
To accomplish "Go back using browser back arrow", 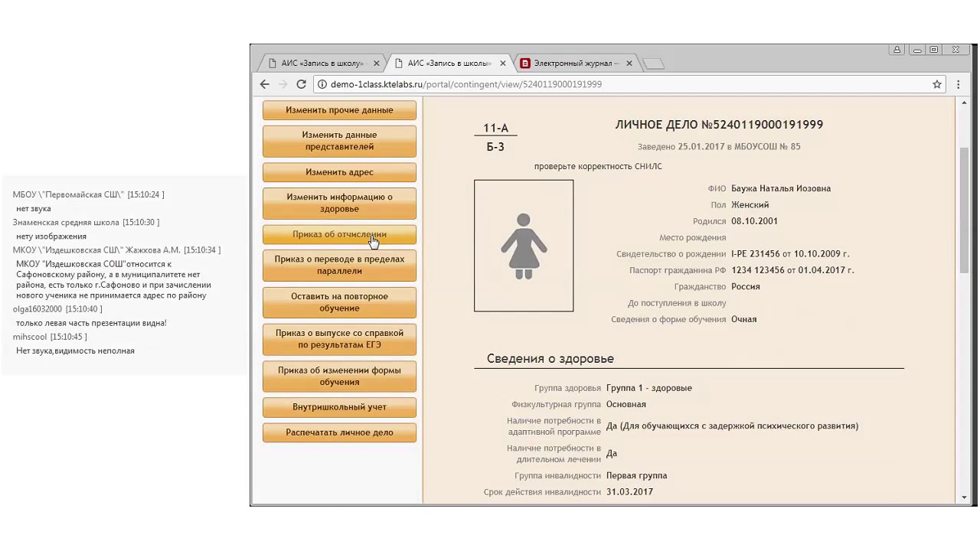I will [265, 84].
